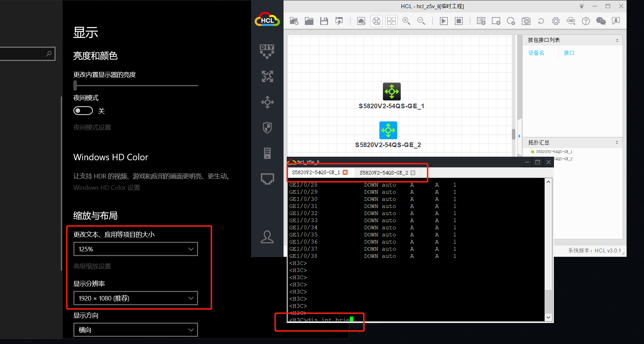Click the add rectangle shape icon
This screenshot has width=644, height=344.
[x=496, y=21]
